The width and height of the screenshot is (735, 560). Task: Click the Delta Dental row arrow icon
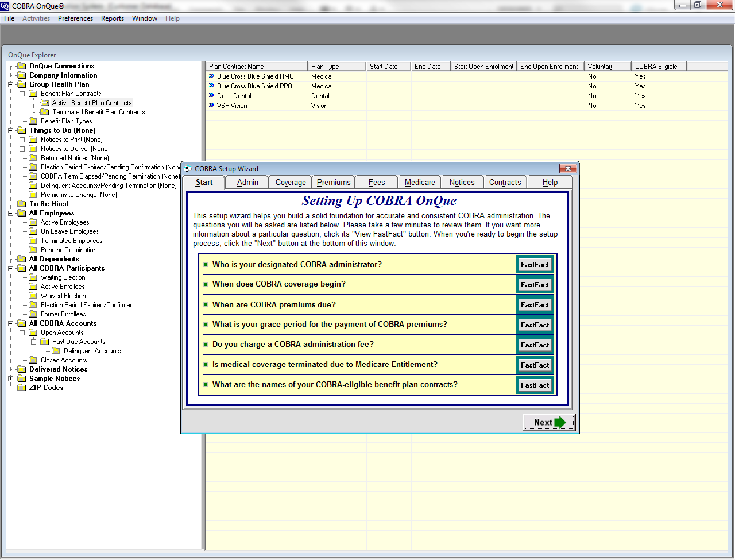tap(211, 95)
